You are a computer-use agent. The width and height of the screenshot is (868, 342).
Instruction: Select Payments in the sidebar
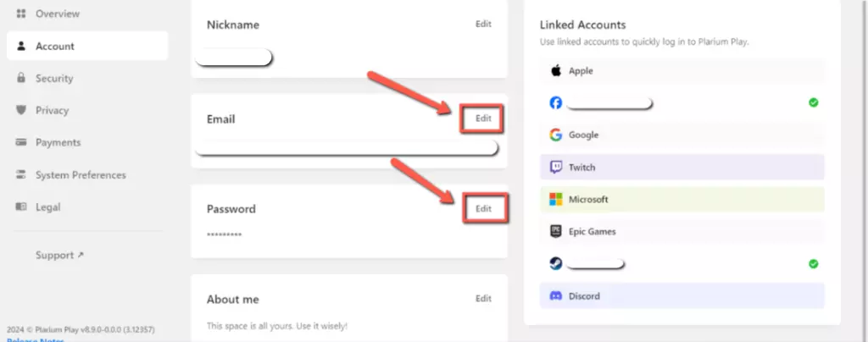click(58, 143)
